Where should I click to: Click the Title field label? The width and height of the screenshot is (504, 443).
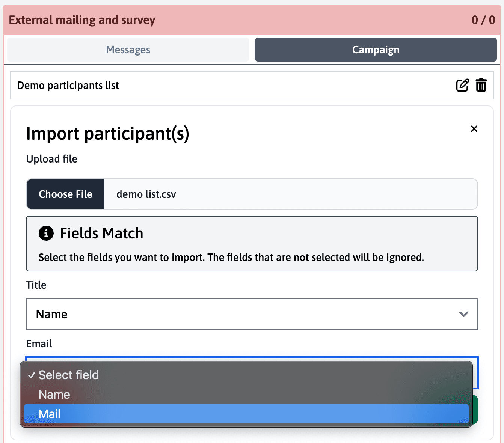pyautogui.click(x=36, y=285)
